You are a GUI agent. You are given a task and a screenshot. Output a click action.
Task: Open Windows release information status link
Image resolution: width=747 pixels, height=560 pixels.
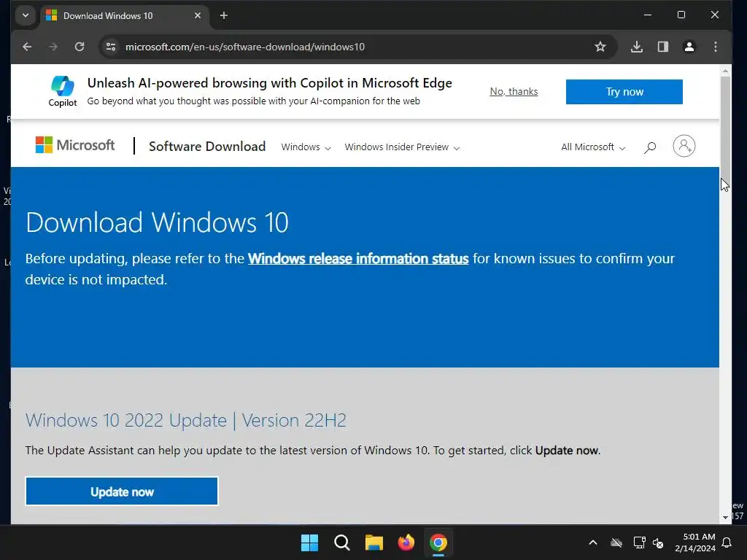click(358, 259)
